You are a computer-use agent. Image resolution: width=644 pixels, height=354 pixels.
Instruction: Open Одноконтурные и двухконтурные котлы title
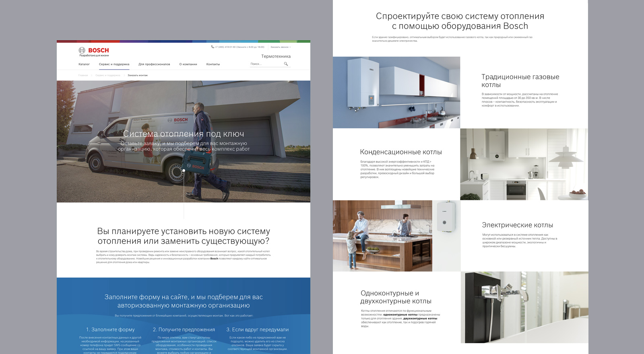[x=396, y=297]
